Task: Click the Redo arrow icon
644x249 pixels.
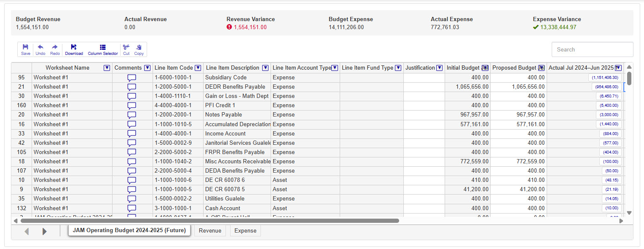Action: point(55,49)
